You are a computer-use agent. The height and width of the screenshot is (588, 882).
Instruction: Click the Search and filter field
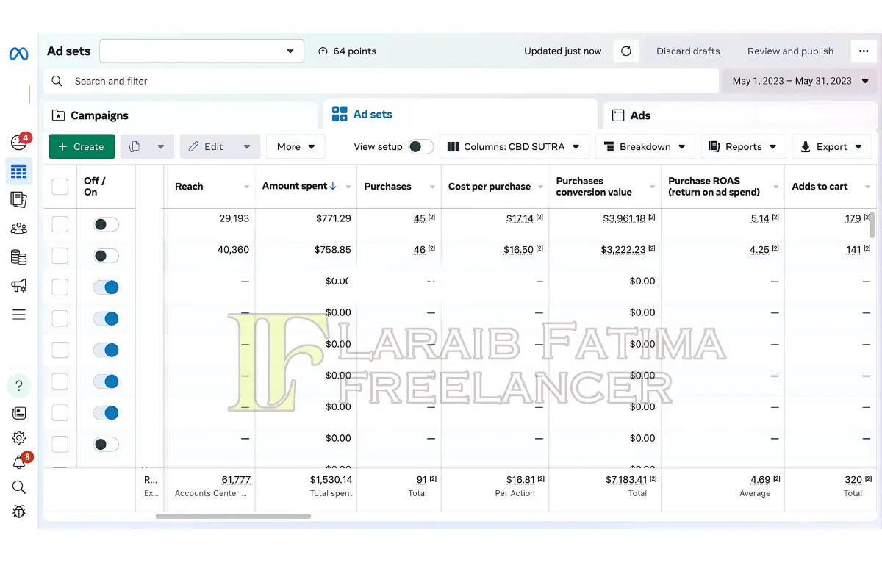382,82
